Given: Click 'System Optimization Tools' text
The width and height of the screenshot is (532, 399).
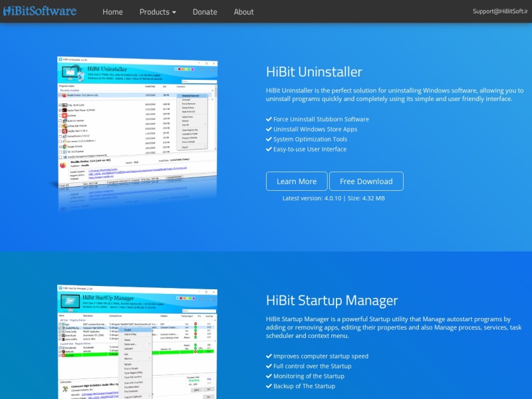Looking at the screenshot, I should [310, 139].
